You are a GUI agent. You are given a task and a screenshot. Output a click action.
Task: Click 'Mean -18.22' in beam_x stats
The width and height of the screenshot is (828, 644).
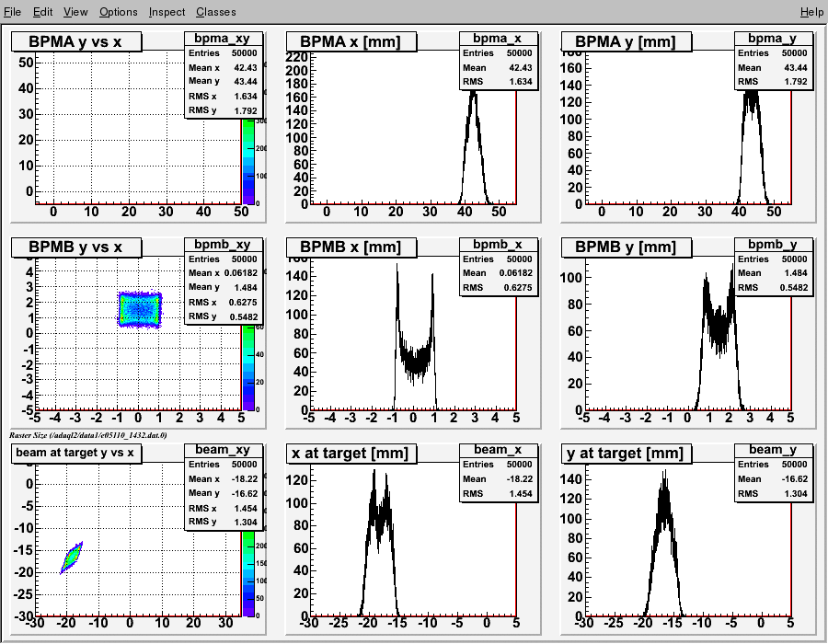coord(498,478)
